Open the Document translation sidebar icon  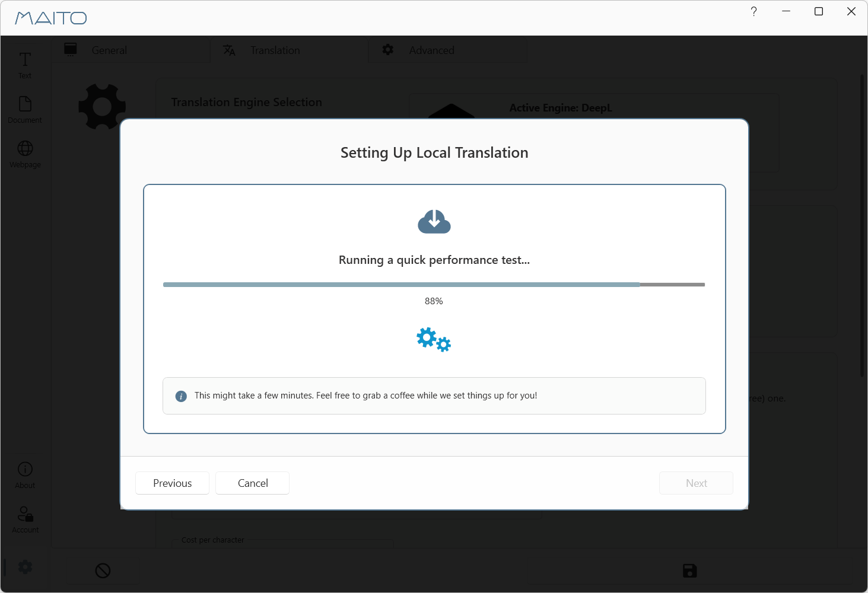click(x=25, y=110)
